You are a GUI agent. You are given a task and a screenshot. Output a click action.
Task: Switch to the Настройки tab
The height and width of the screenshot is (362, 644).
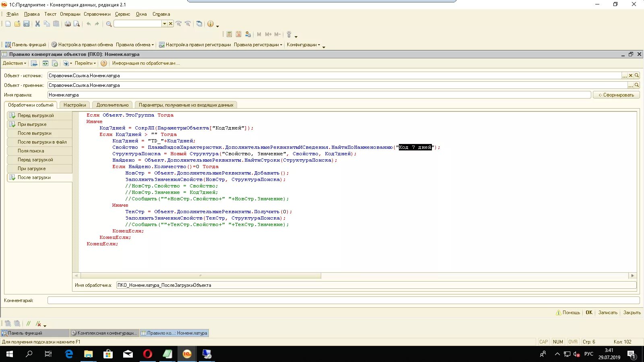tap(75, 105)
